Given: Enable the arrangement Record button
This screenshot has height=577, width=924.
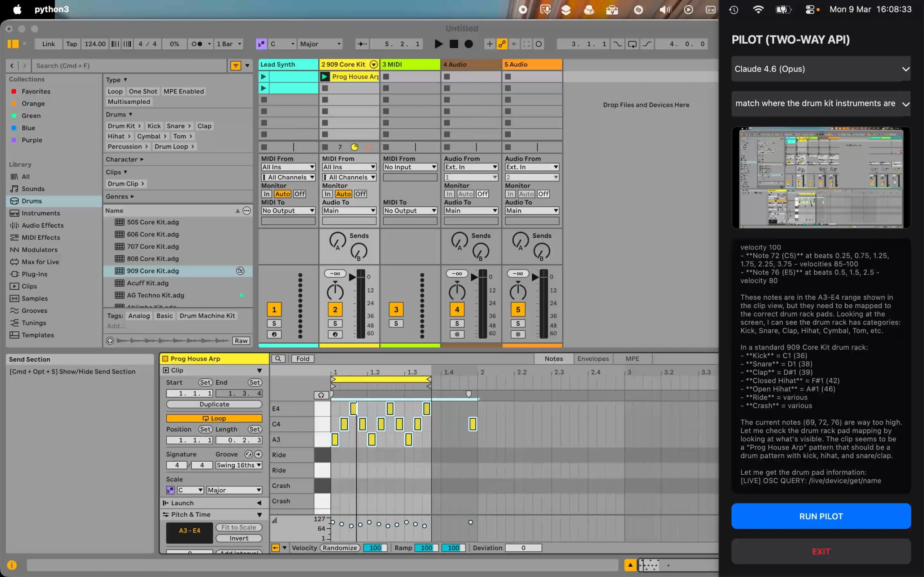Looking at the screenshot, I should pos(468,44).
